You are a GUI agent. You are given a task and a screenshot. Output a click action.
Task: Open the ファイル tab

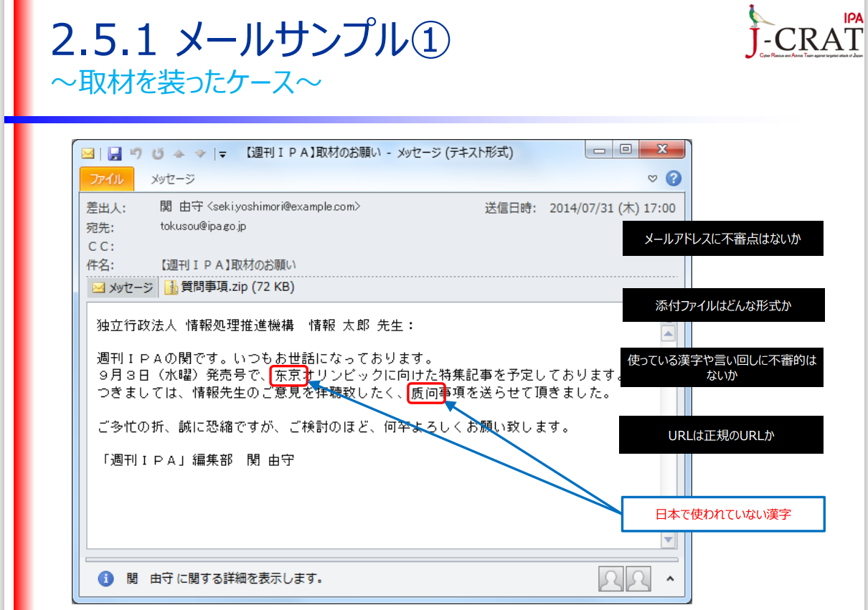106,178
